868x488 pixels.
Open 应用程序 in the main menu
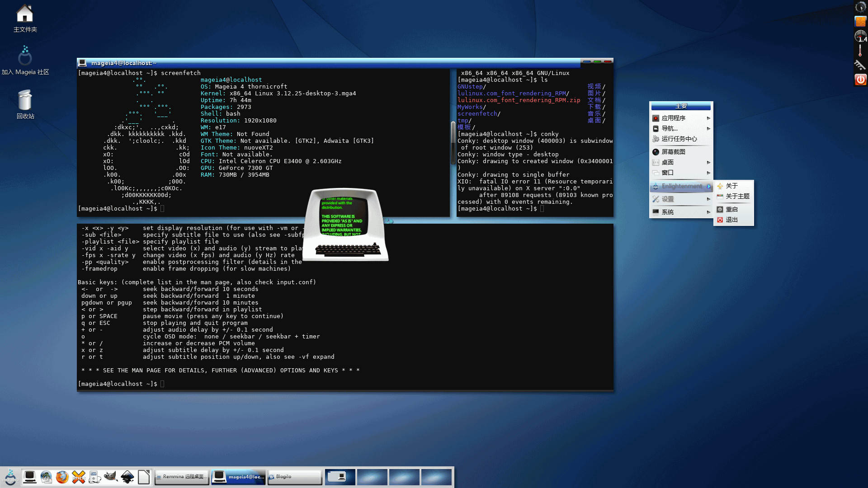[x=681, y=118]
